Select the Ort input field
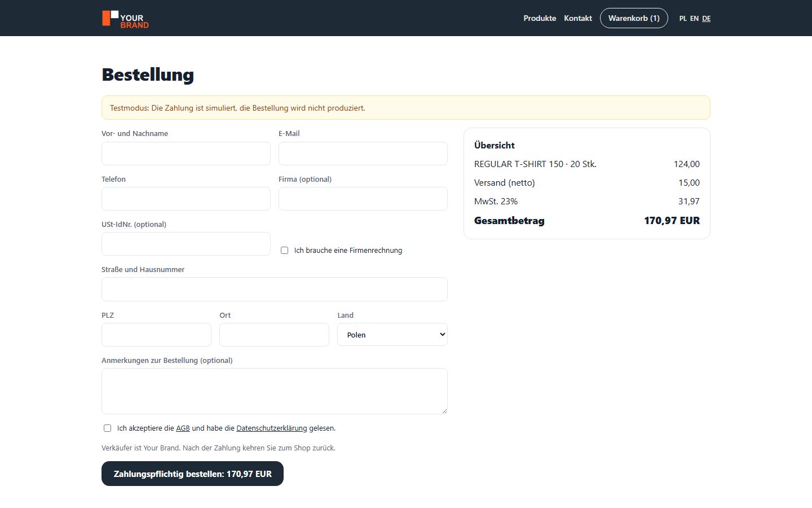This screenshot has height=508, width=812. (x=274, y=335)
